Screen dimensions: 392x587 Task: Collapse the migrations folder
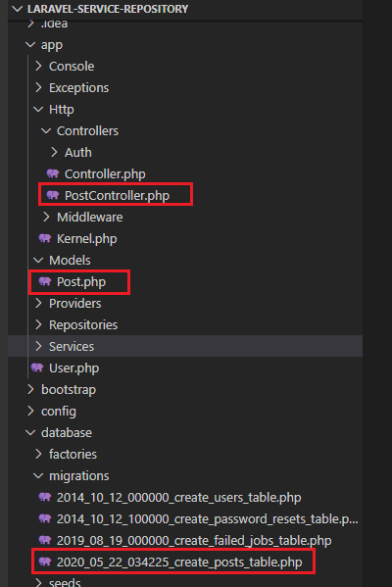[x=38, y=476]
